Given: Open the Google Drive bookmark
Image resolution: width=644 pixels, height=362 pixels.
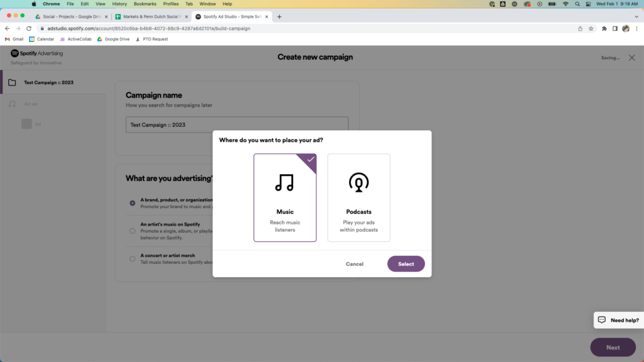Looking at the screenshot, I should (x=113, y=39).
